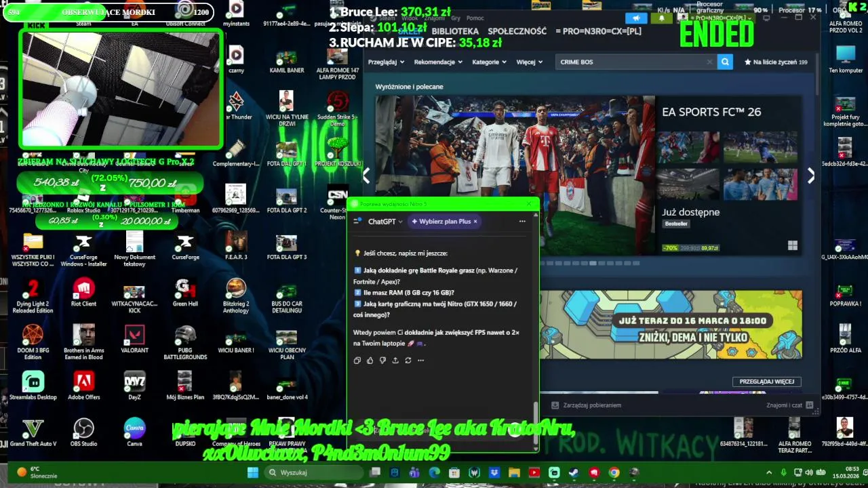868x488 pixels.
Task: Copy the ChatGPT response
Action: pos(357,361)
